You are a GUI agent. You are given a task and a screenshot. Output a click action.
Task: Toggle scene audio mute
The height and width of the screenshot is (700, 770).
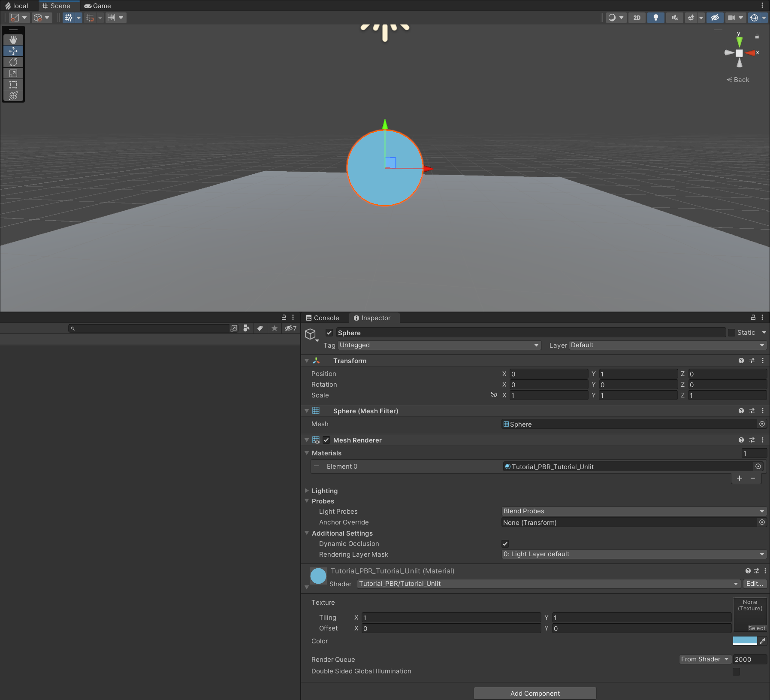[x=674, y=18]
